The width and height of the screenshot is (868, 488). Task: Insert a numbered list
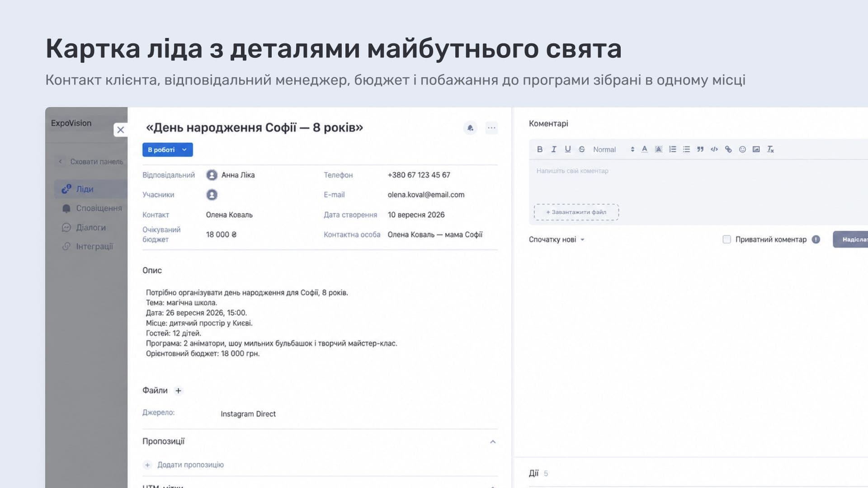(672, 150)
